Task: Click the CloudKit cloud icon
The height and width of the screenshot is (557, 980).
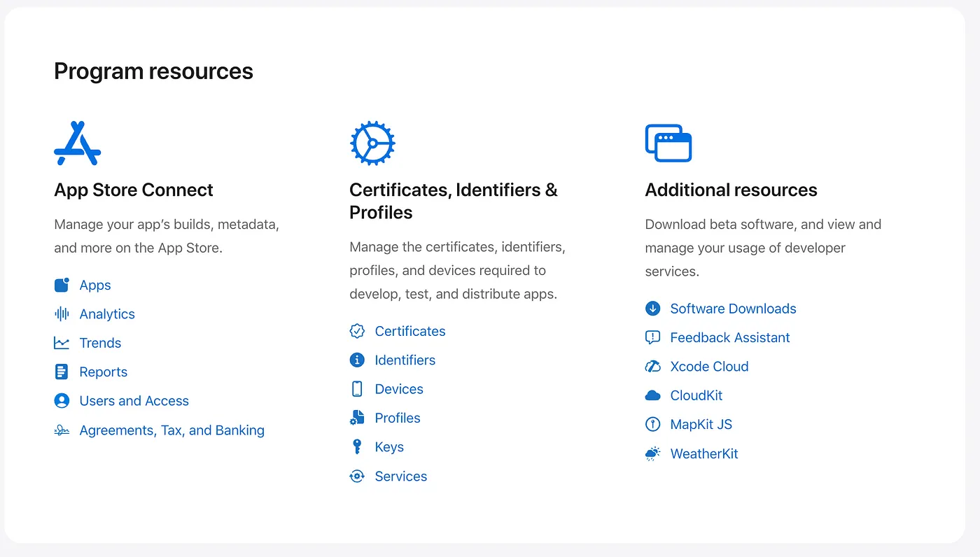Action: [652, 395]
